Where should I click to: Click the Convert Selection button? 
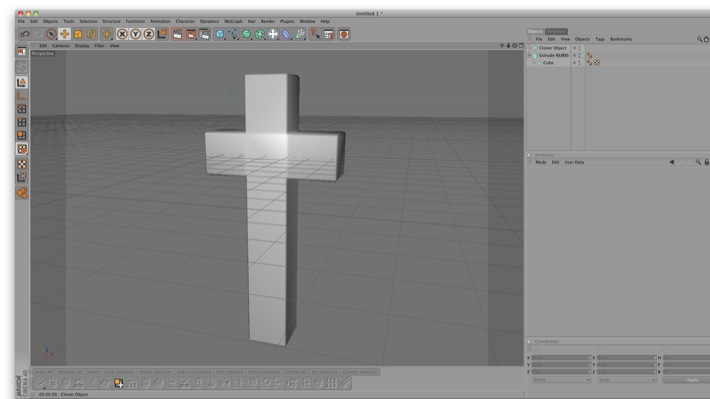point(360,372)
